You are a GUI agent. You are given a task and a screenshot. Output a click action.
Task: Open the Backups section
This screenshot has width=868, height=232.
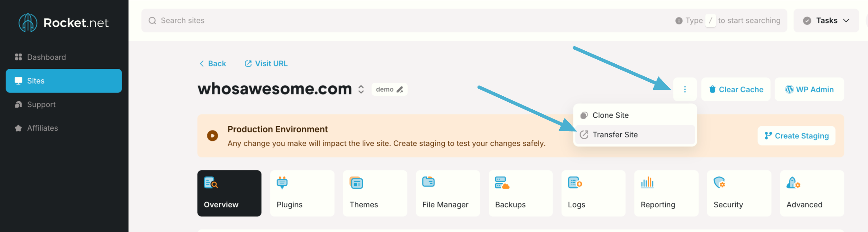(x=520, y=193)
